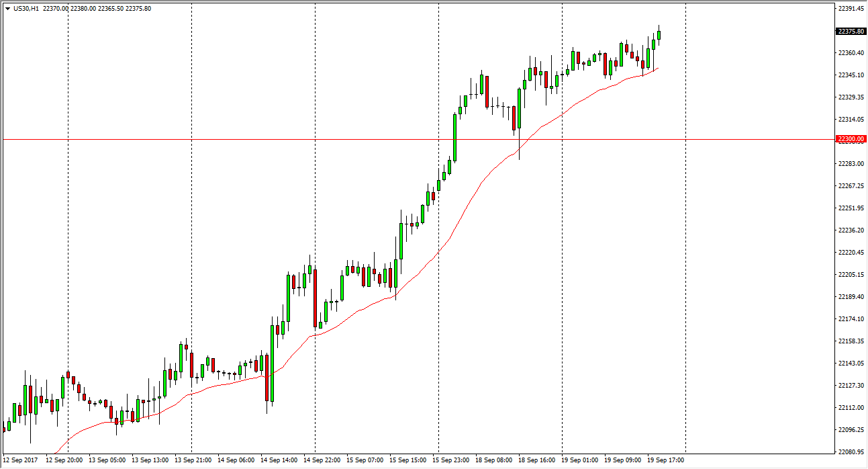Click the current price tag 22375.80
The height and width of the screenshot is (469, 868).
(851, 31)
